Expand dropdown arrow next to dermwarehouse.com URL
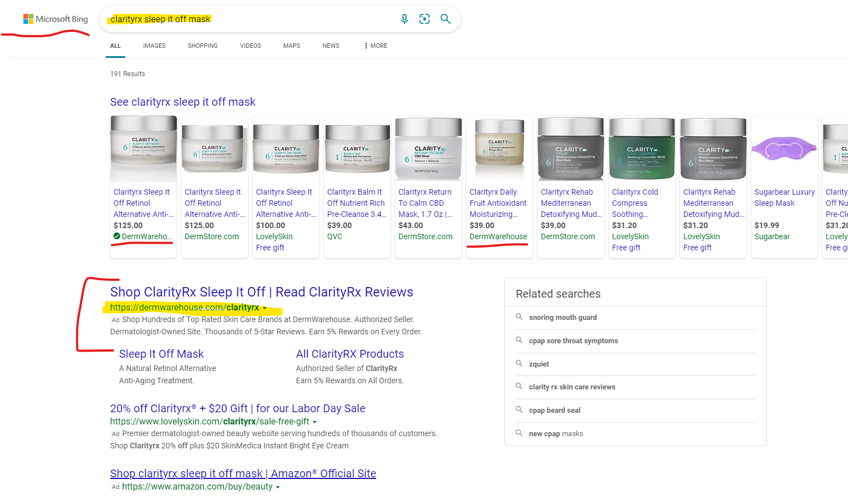The height and width of the screenshot is (504, 848). 265,308
